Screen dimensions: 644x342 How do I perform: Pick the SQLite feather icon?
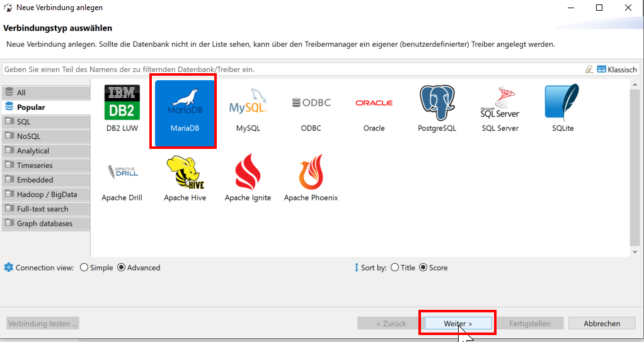click(x=562, y=103)
